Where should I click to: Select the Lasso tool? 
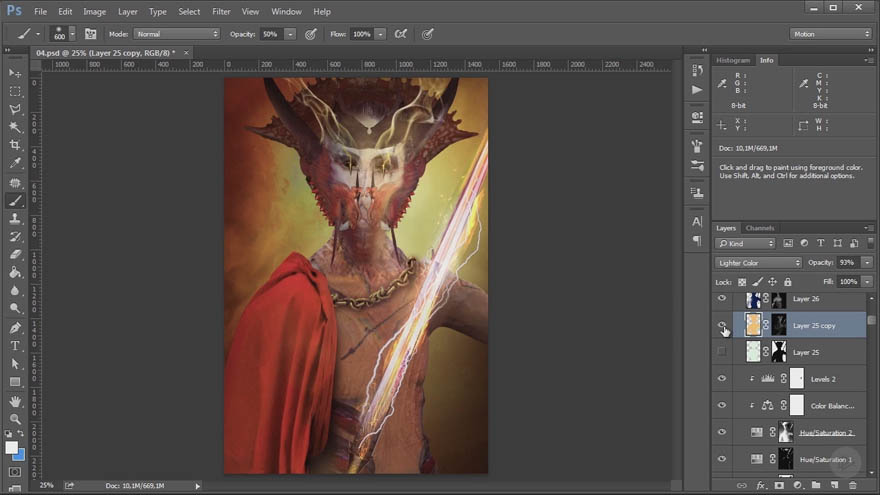(x=15, y=109)
